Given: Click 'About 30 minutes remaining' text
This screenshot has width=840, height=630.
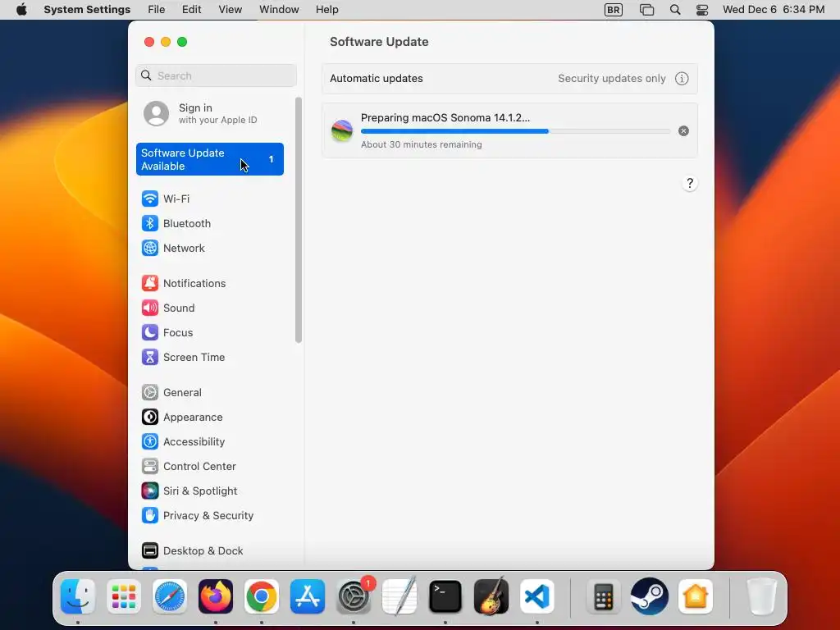Looking at the screenshot, I should 421,144.
